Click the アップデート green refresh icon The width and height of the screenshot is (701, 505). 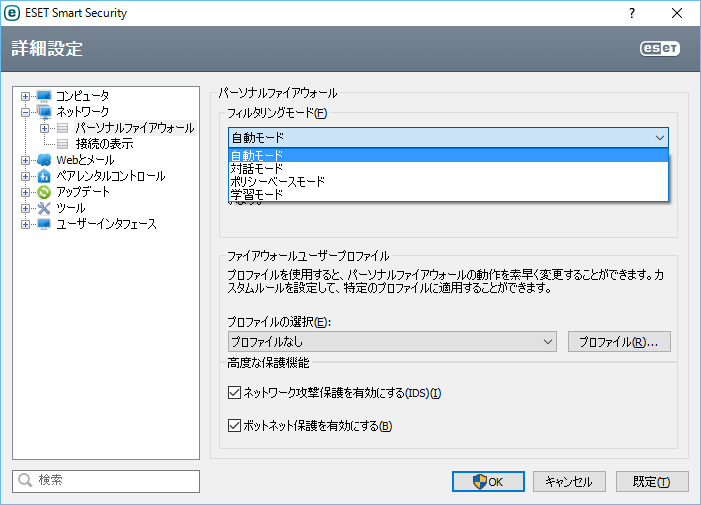coord(44,192)
